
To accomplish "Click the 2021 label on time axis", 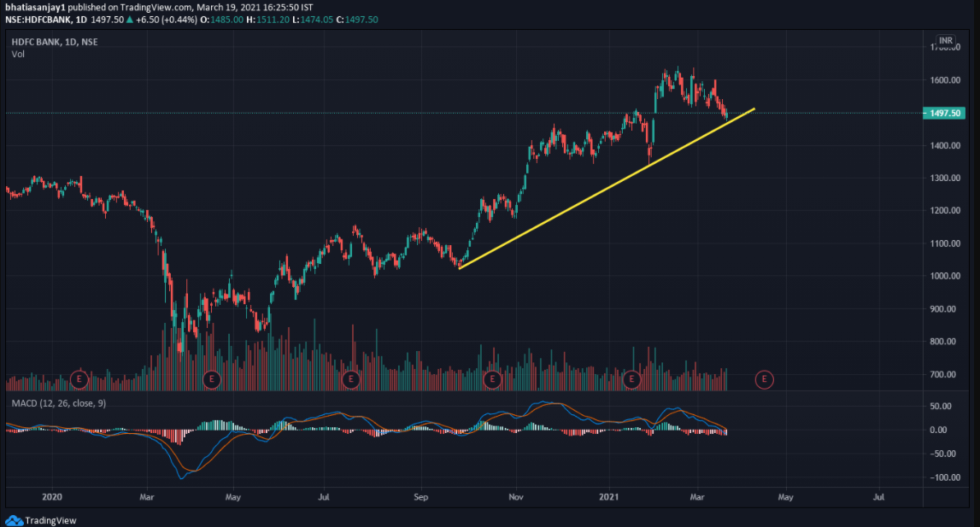I will [608, 497].
